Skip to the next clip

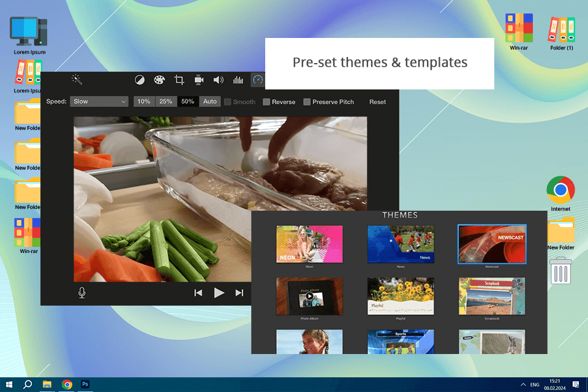pos(239,293)
